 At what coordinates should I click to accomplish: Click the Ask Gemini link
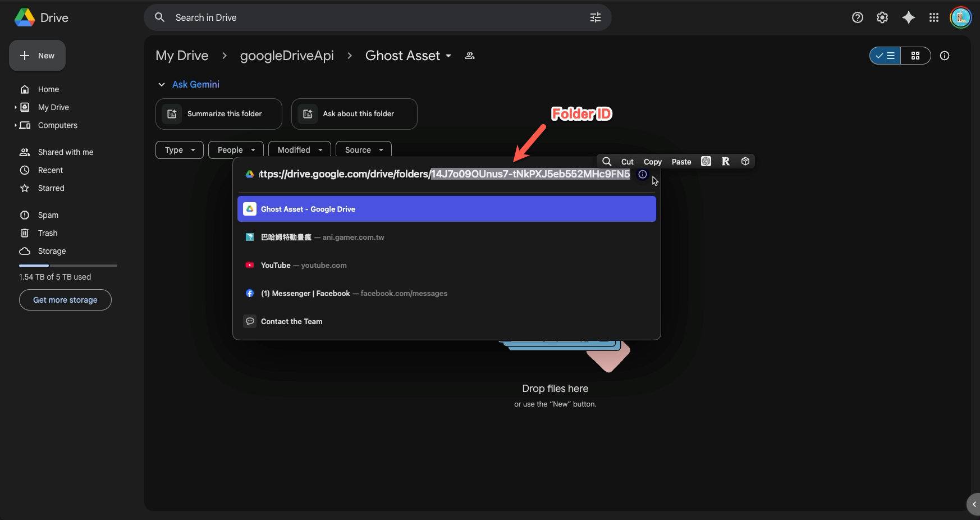[196, 84]
